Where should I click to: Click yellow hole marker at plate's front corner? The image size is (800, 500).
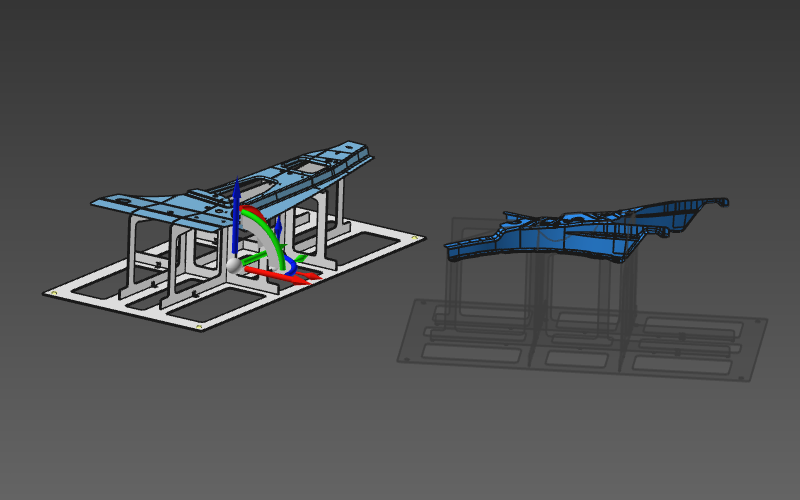(198, 327)
